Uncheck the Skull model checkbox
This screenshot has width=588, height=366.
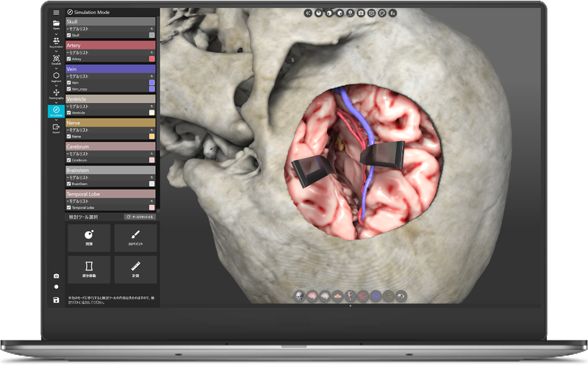tap(69, 35)
